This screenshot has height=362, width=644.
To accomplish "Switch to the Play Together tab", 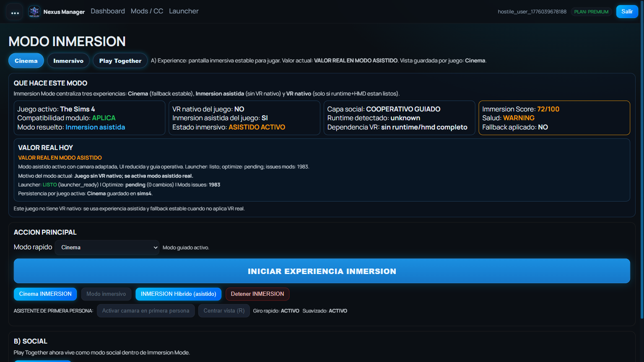I will pyautogui.click(x=120, y=61).
